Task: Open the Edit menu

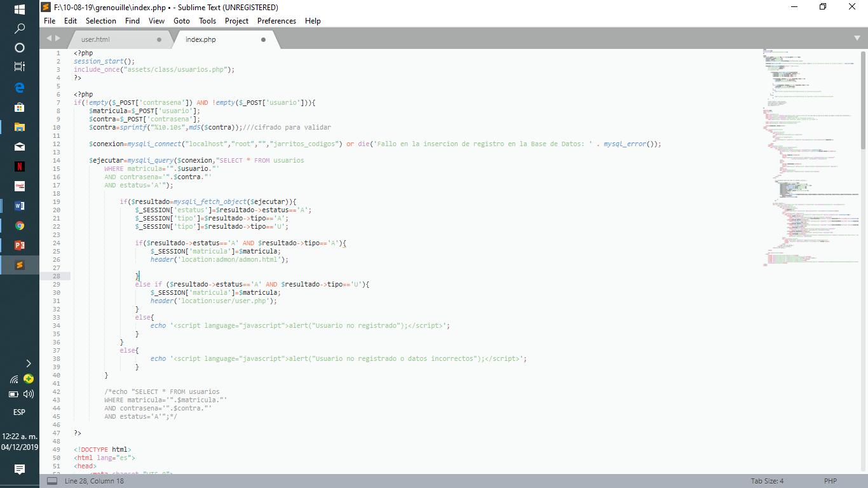Action: tap(71, 21)
